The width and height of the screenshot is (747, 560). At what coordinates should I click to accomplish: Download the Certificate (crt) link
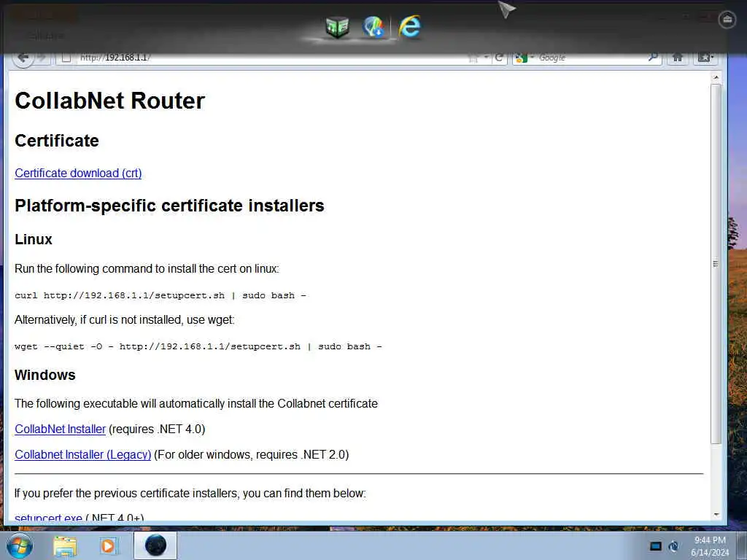click(x=78, y=173)
